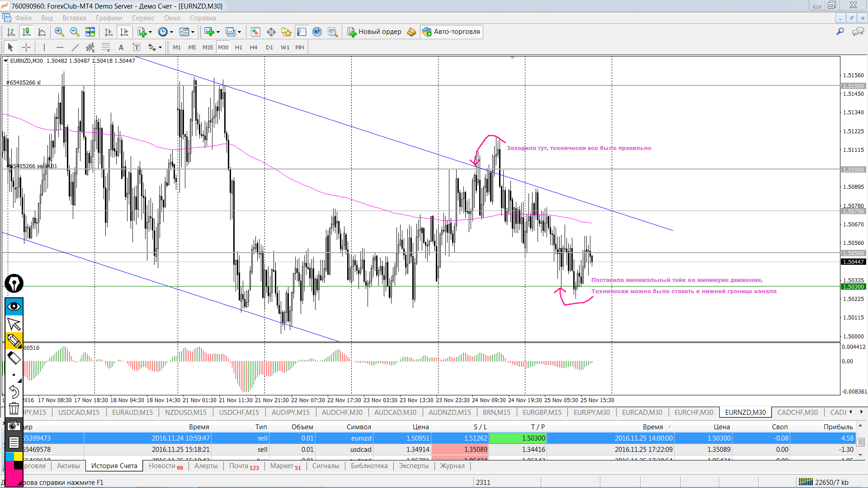Toggle annotation visibility eye icon

pos(14,307)
